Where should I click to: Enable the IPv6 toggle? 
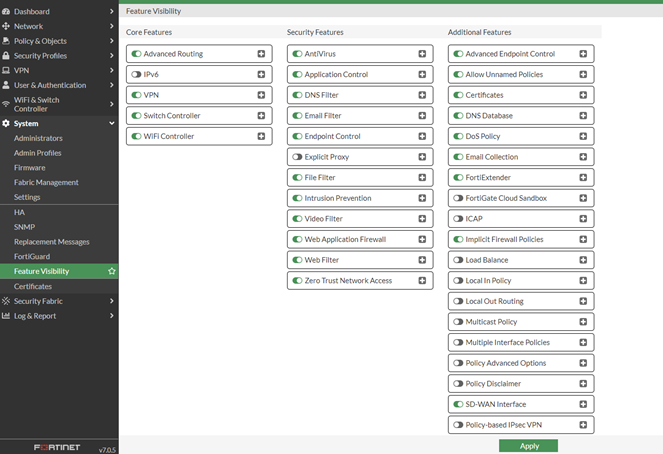tap(136, 74)
